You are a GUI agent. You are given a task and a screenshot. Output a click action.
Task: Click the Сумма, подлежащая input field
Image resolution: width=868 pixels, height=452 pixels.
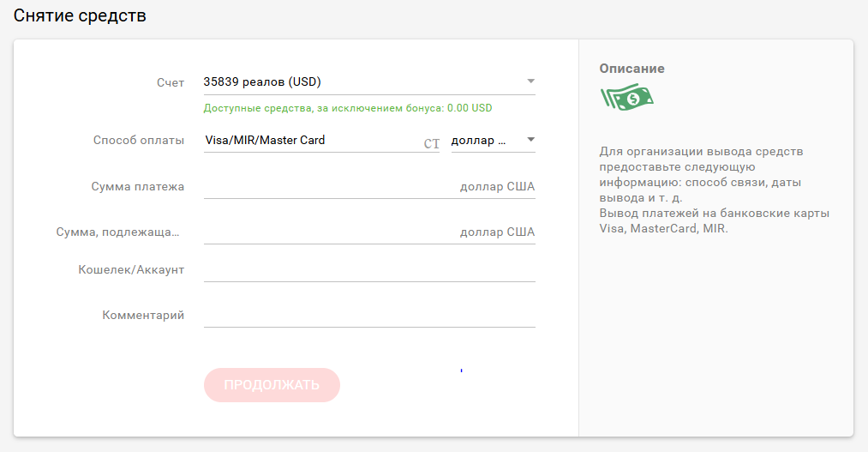coord(330,232)
